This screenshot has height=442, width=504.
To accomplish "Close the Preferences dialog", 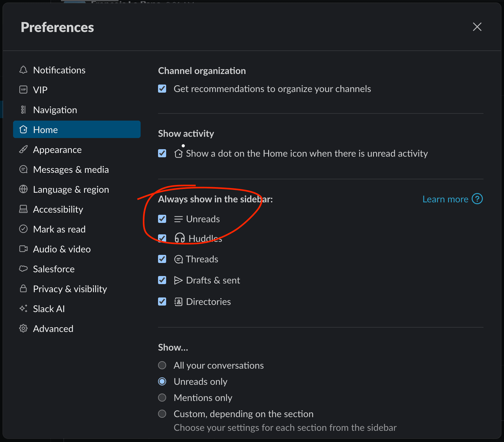I will (477, 27).
